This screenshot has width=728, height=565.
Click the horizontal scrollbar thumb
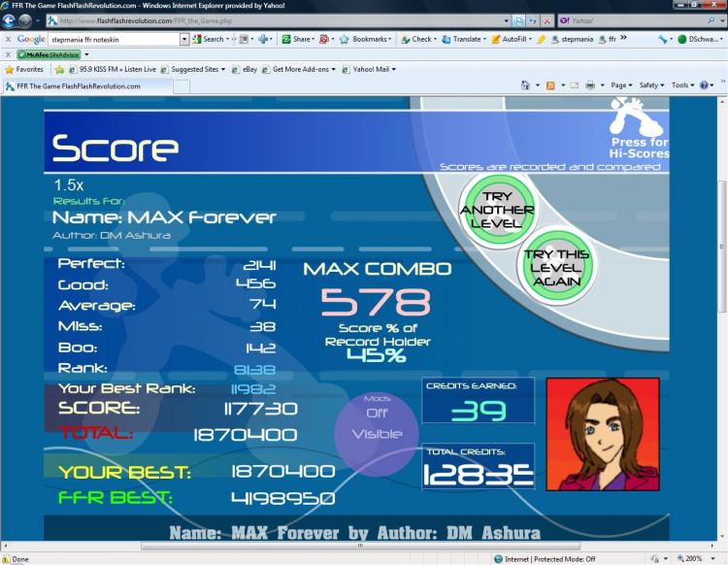tap(360, 546)
